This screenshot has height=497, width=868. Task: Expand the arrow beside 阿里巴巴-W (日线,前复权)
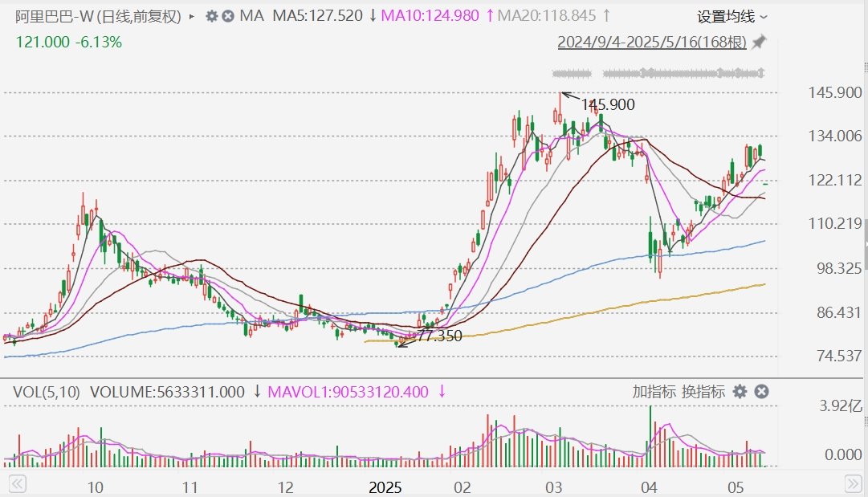pyautogui.click(x=192, y=17)
